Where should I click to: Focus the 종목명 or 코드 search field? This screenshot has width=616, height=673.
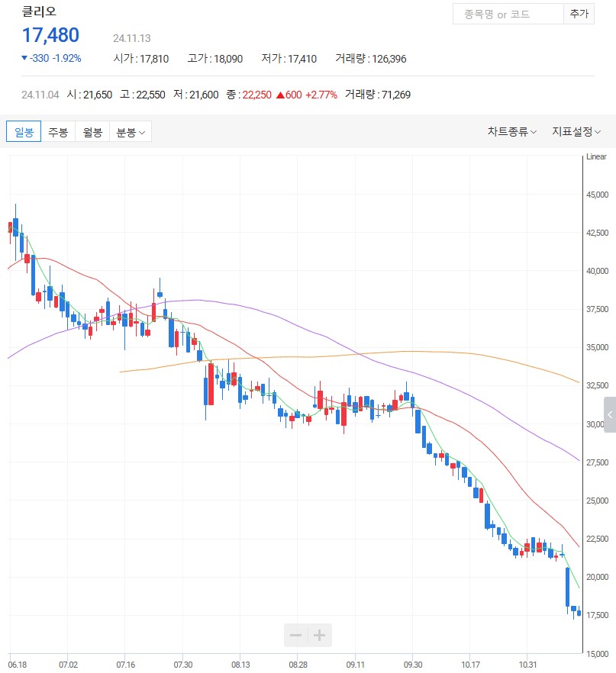(x=508, y=14)
